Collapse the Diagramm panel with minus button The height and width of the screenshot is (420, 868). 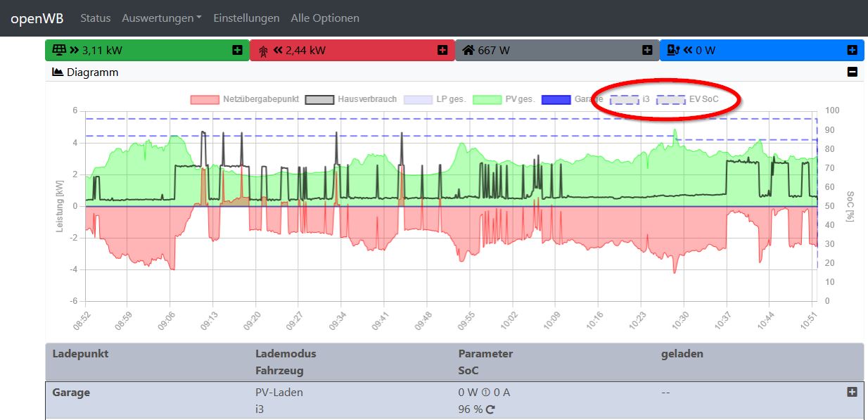pos(853,72)
